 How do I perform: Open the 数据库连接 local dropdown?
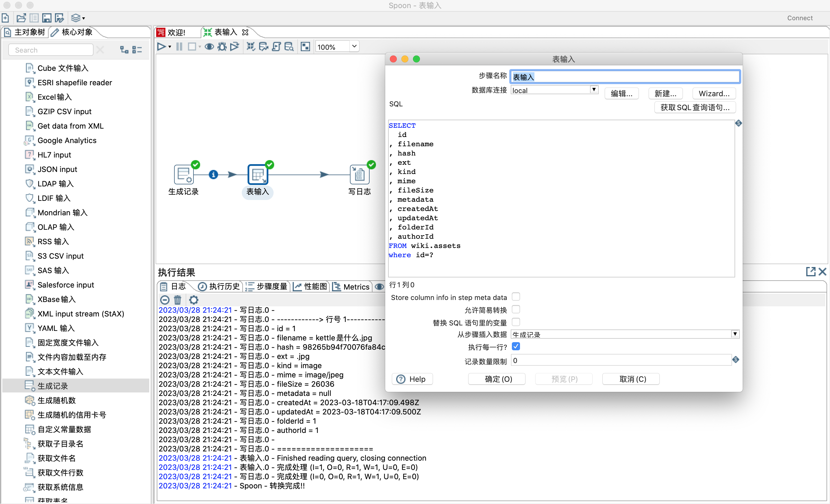pyautogui.click(x=594, y=90)
